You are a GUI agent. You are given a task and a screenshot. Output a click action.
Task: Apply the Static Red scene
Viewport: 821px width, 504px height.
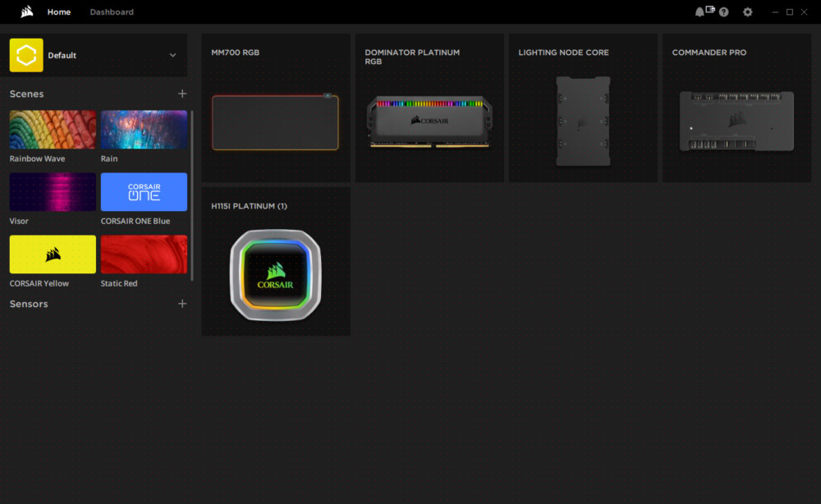click(144, 254)
